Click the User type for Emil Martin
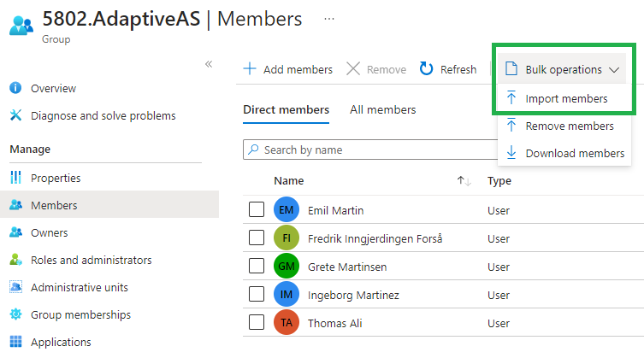Screen dimensions: 644x352 (499, 210)
